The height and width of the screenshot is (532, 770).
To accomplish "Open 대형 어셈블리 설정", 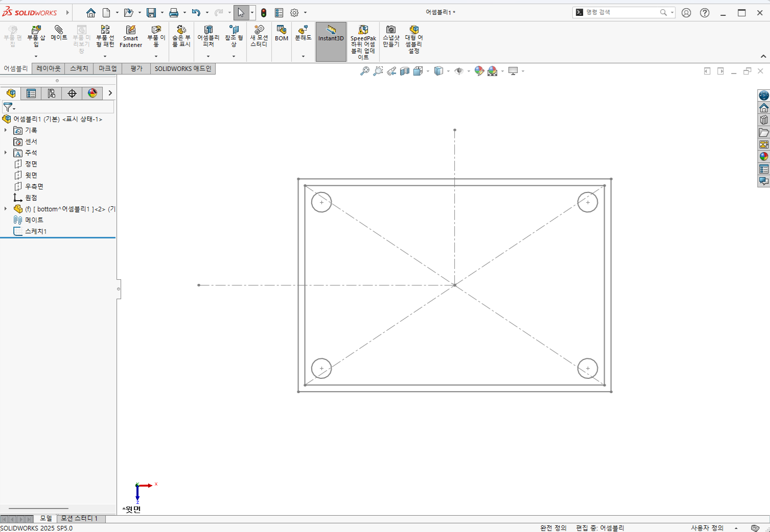I will tap(414, 39).
